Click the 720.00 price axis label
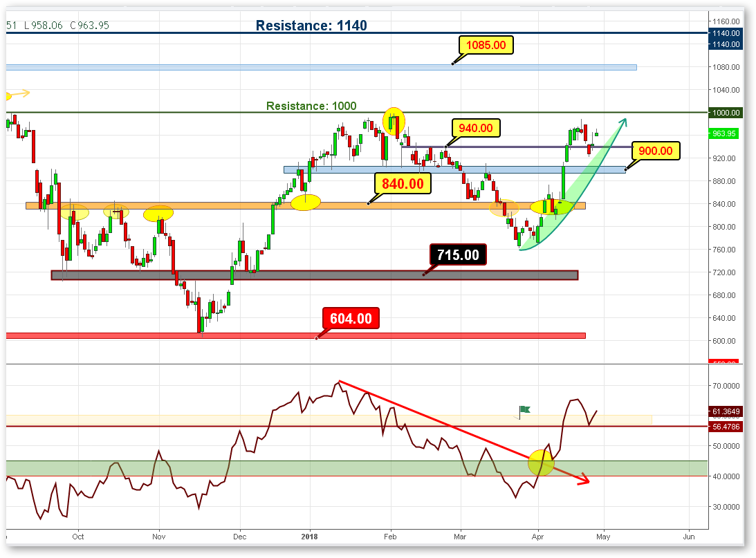The image size is (756, 558). tap(724, 272)
